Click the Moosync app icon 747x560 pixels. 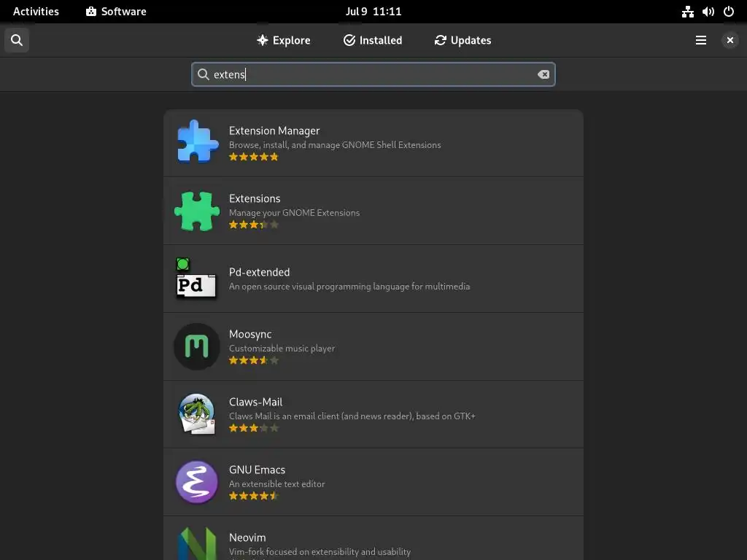click(197, 346)
